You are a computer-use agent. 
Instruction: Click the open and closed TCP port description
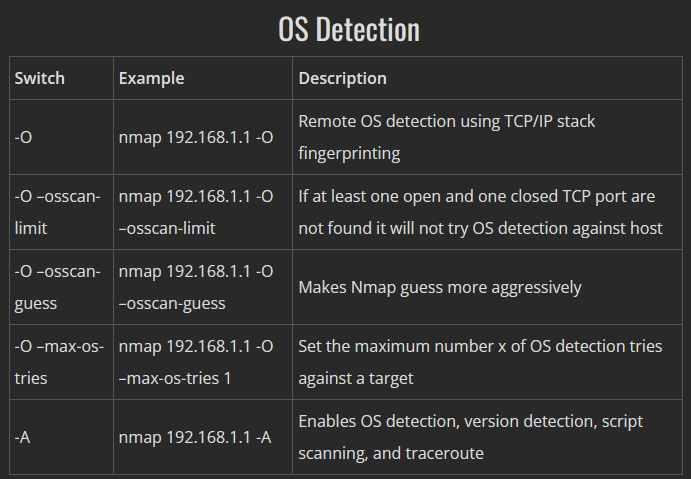point(480,212)
